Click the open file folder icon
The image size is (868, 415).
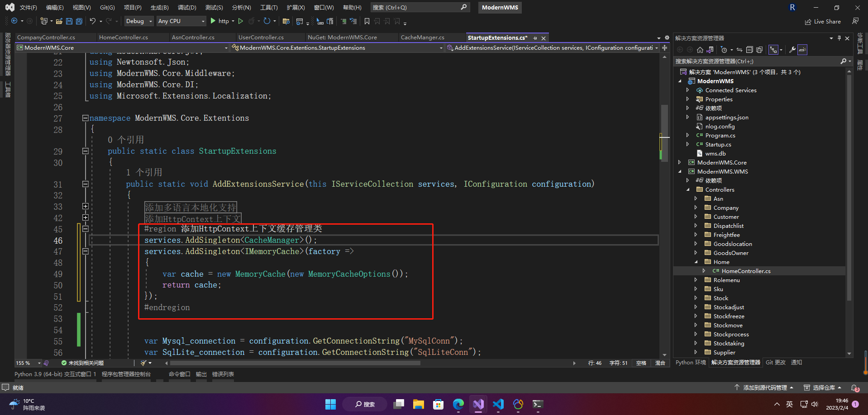(x=59, y=21)
